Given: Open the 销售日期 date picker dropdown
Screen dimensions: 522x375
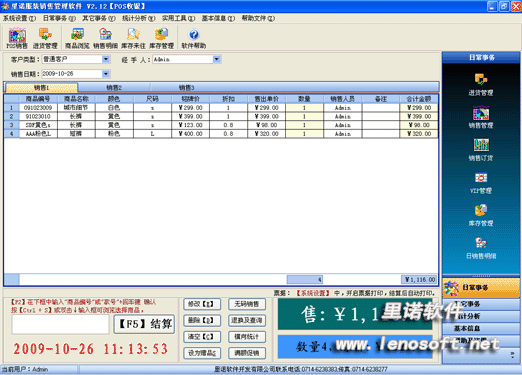Looking at the screenshot, I should click(106, 74).
